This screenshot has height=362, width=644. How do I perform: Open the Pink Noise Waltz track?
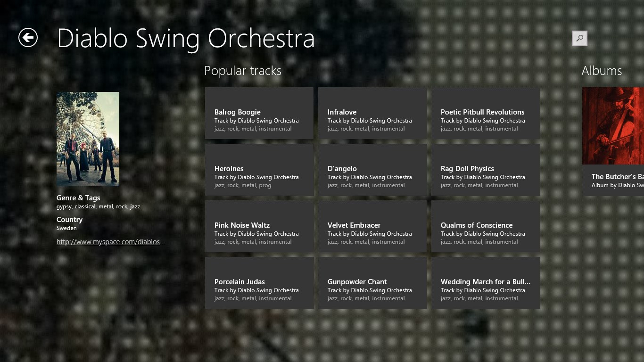pos(259,226)
